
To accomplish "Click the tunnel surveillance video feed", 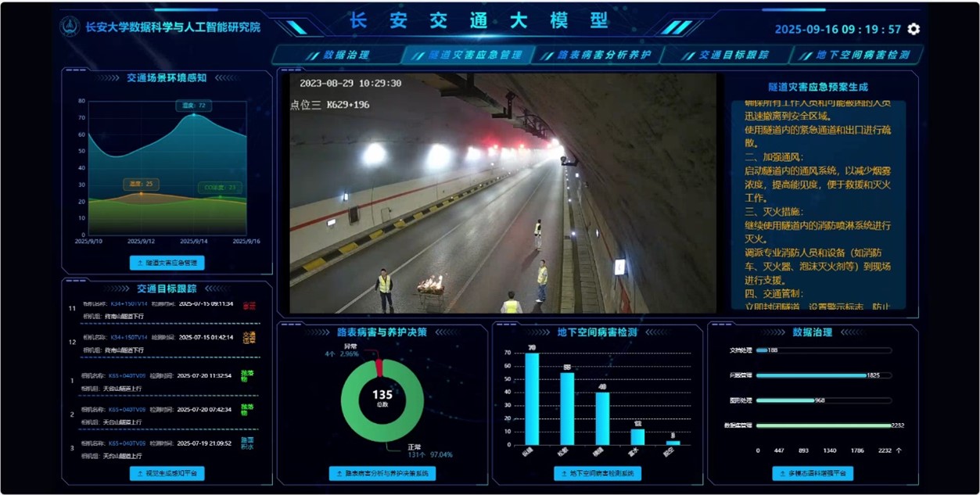I will 503,193.
